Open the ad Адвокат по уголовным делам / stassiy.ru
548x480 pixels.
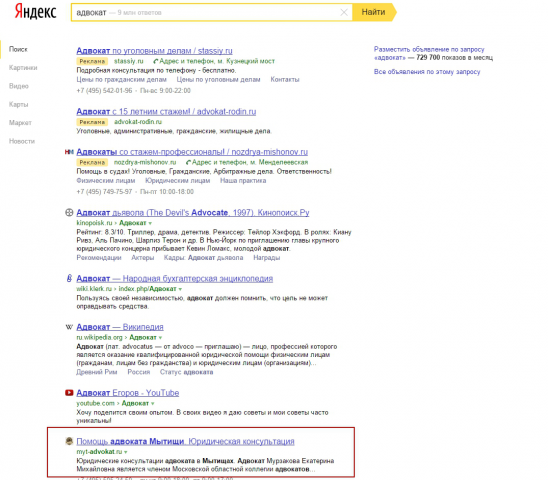click(x=154, y=51)
